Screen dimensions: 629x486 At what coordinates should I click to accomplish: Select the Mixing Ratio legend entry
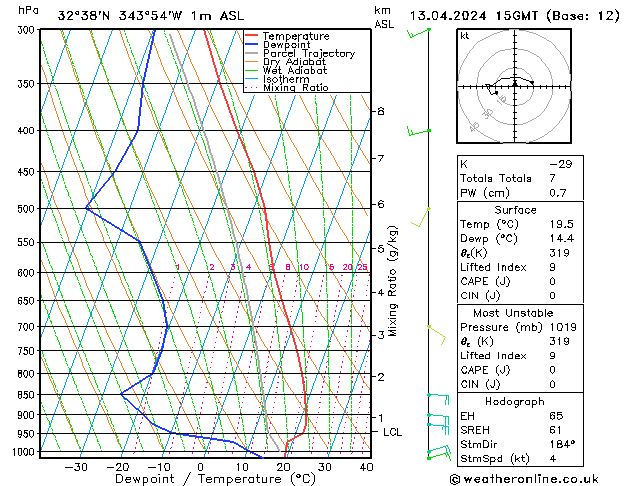point(287,88)
